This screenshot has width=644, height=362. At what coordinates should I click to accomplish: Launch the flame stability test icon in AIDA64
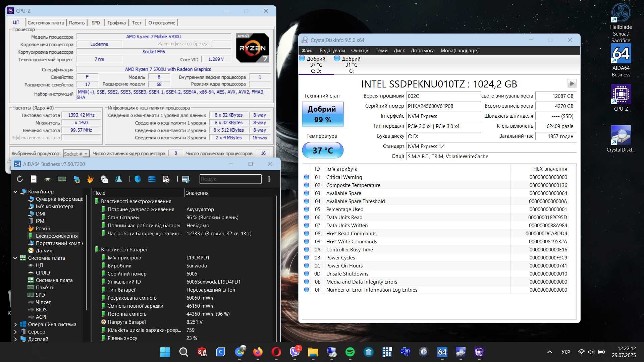click(90, 179)
